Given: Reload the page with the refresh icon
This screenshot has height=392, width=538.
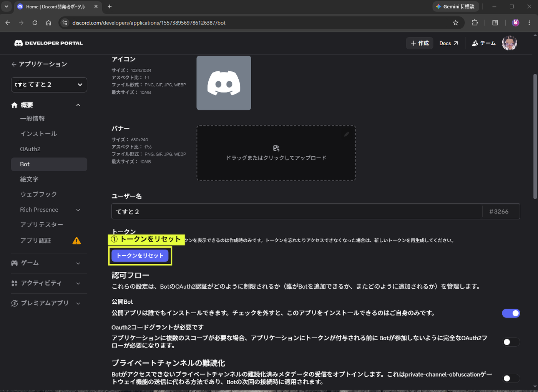Looking at the screenshot, I should 35,23.
